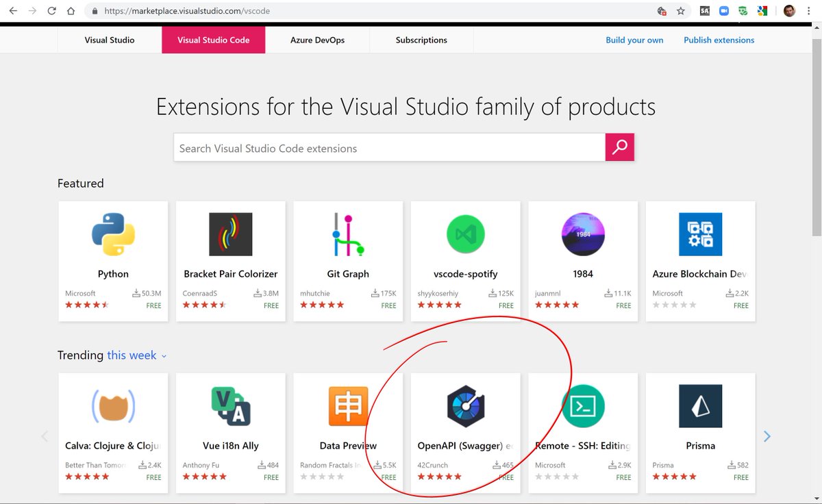Click the Python card star rating
This screenshot has height=504, width=822.
[87, 305]
